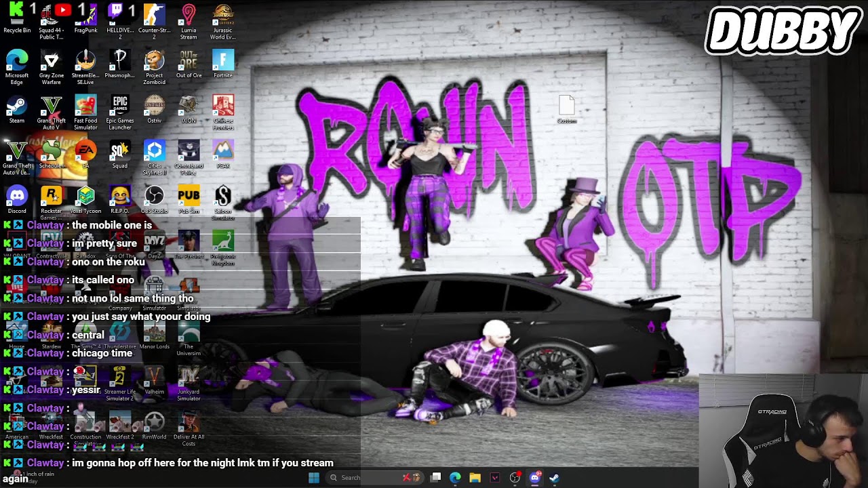Image resolution: width=868 pixels, height=488 pixels.
Task: Launch the Manor Lords shortcut
Action: coord(154,335)
